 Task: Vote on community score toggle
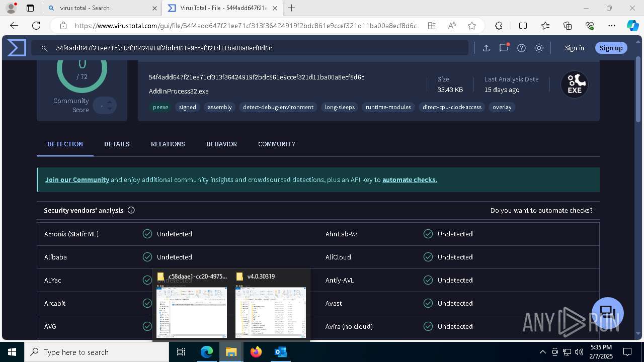point(105,106)
